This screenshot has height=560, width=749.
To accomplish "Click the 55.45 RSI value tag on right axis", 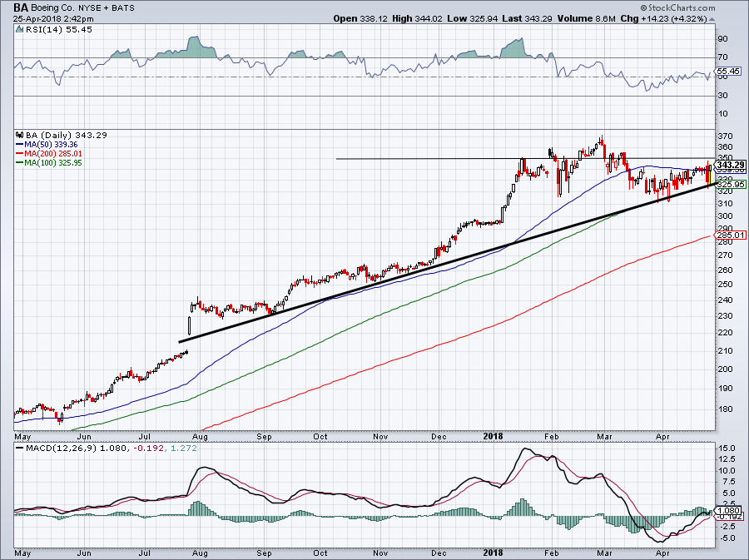I will [728, 71].
